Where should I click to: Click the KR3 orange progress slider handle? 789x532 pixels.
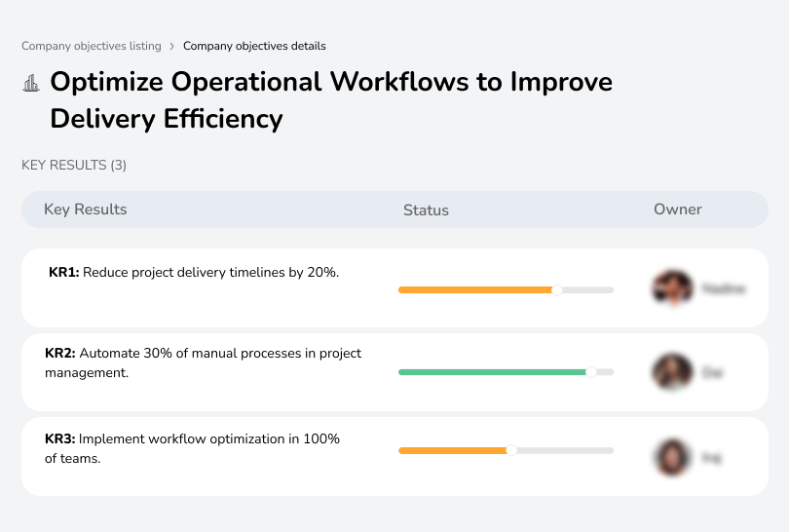[511, 450]
